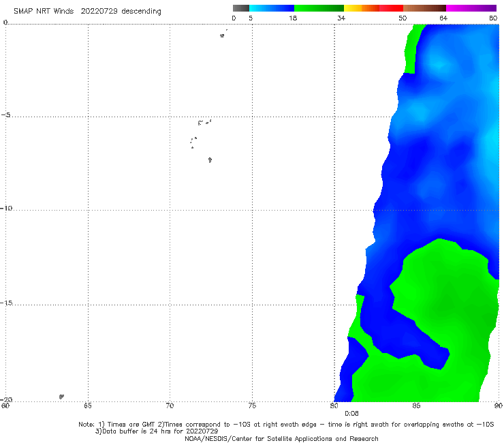Click the yellow-to-red 34–50 color bar segment
This screenshot has height=443, width=504.
(373, 8)
